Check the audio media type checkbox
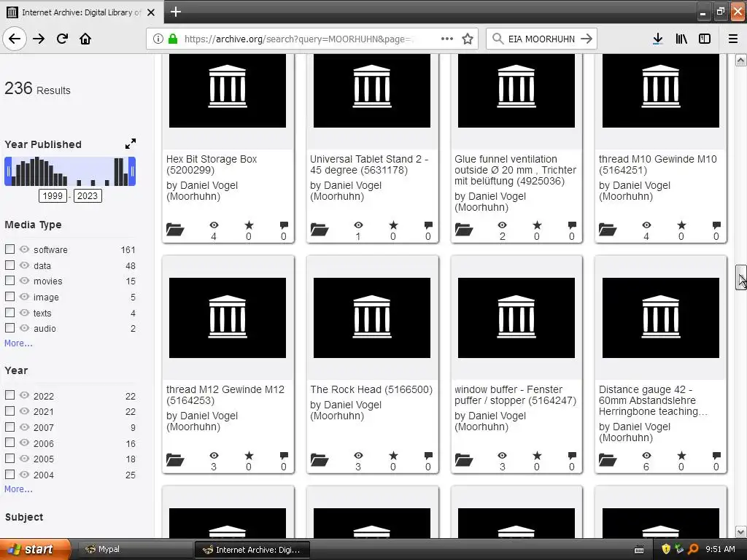Image resolution: width=747 pixels, height=560 pixels. click(x=9, y=327)
